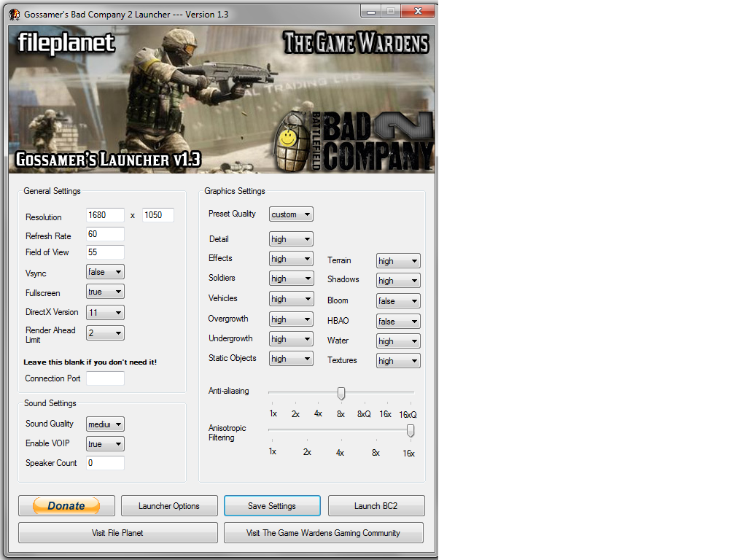Click the Graphics Settings group label
Viewport: 735px width, 560px height.
(x=234, y=191)
